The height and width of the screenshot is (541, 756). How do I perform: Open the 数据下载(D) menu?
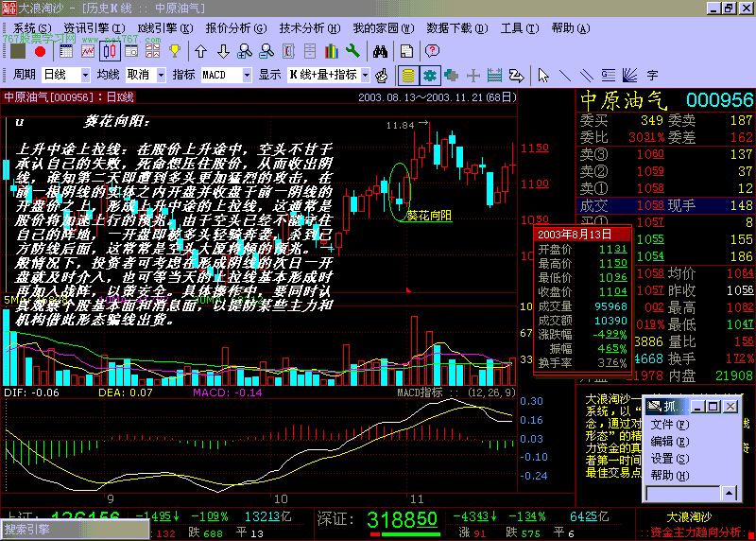[x=457, y=28]
